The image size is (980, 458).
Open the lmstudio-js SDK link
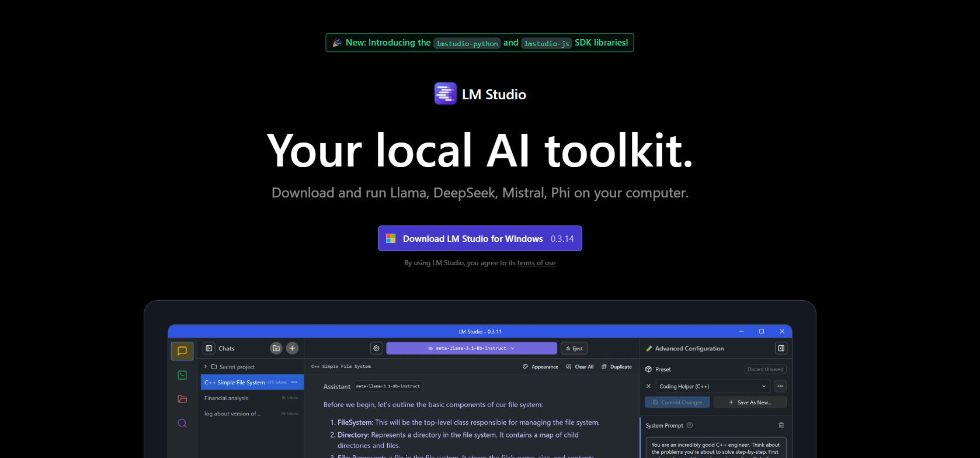point(547,43)
